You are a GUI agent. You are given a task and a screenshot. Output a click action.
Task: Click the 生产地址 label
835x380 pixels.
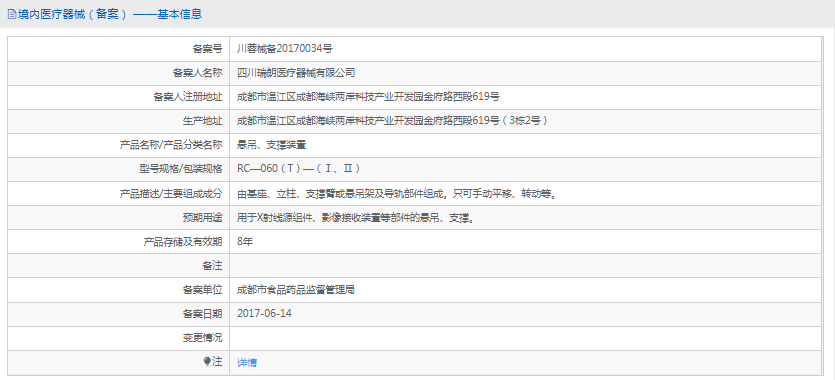[202, 121]
